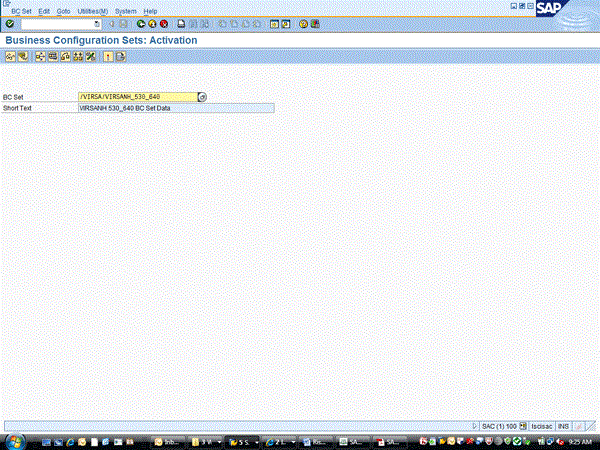Viewport: 600px width, 450px height.
Task: Click the Customize Local Layout icon
Action: [314, 23]
